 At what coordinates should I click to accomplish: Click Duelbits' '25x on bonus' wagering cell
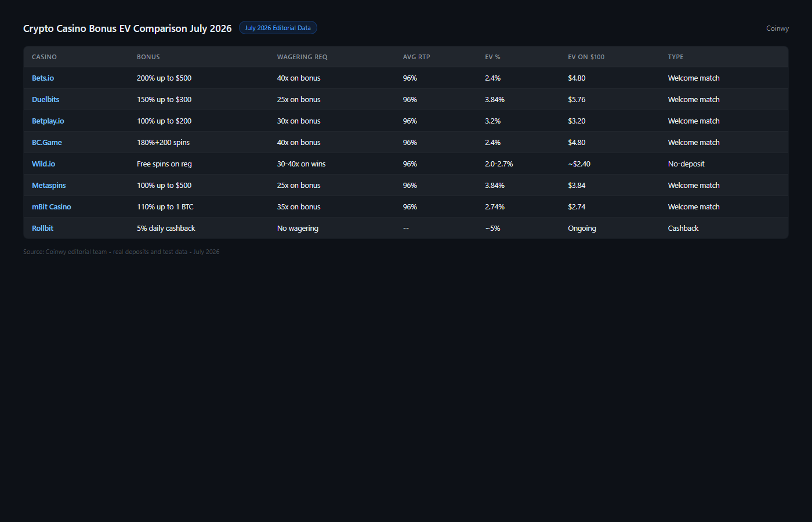299,100
